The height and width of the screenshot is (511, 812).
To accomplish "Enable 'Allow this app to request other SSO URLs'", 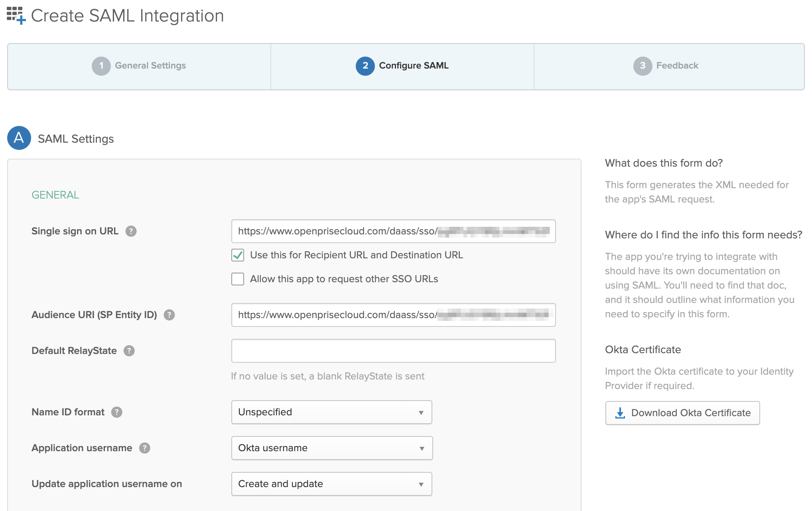I will [x=238, y=279].
